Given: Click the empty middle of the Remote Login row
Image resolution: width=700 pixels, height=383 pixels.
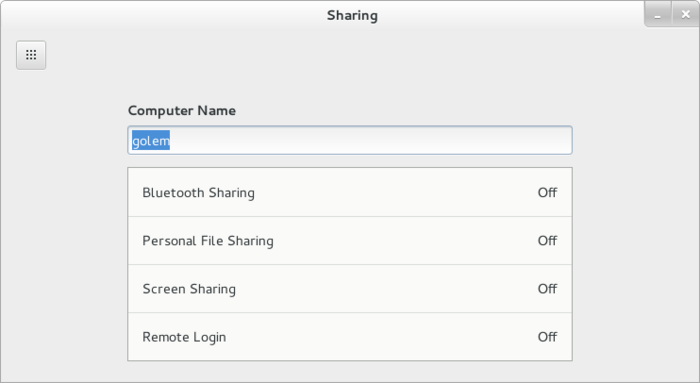Looking at the screenshot, I should [379, 337].
